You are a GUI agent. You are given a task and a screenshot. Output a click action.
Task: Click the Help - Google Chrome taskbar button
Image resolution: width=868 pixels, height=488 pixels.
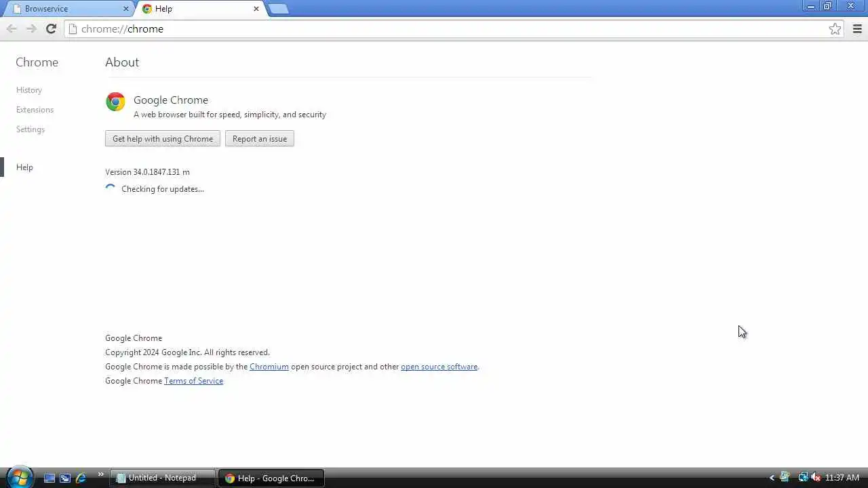tap(271, 478)
